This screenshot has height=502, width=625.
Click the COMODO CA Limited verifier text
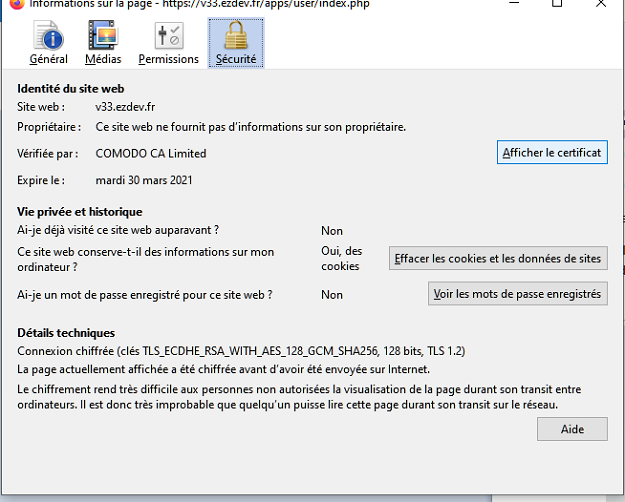(151, 154)
